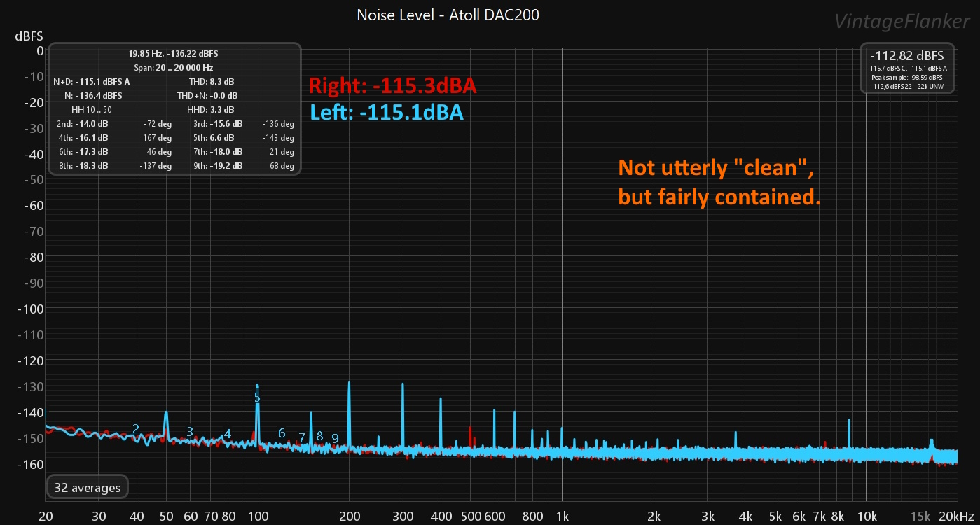980x525 pixels.
Task: Click the '7th: -18,0 dB' harmonic value
Action: [x=218, y=152]
